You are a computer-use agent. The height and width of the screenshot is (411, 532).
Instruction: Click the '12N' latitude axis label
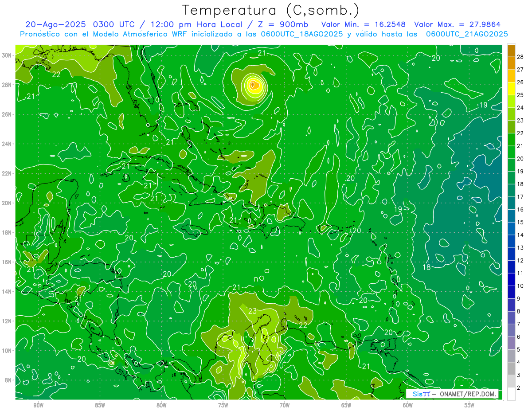(x=7, y=321)
